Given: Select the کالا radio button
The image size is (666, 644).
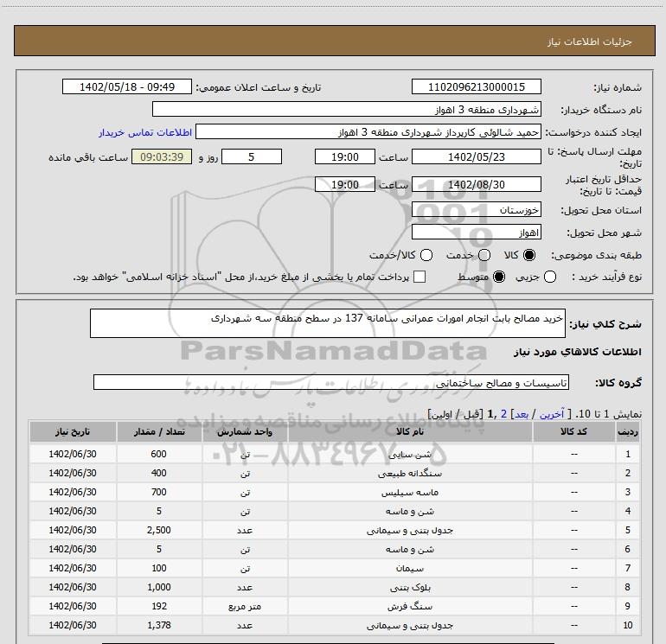Looking at the screenshot, I should coord(529,255).
